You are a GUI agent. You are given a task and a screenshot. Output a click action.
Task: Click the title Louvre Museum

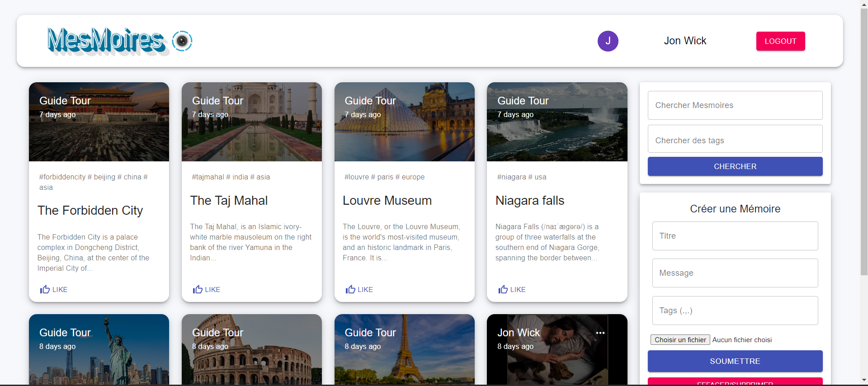pyautogui.click(x=387, y=201)
